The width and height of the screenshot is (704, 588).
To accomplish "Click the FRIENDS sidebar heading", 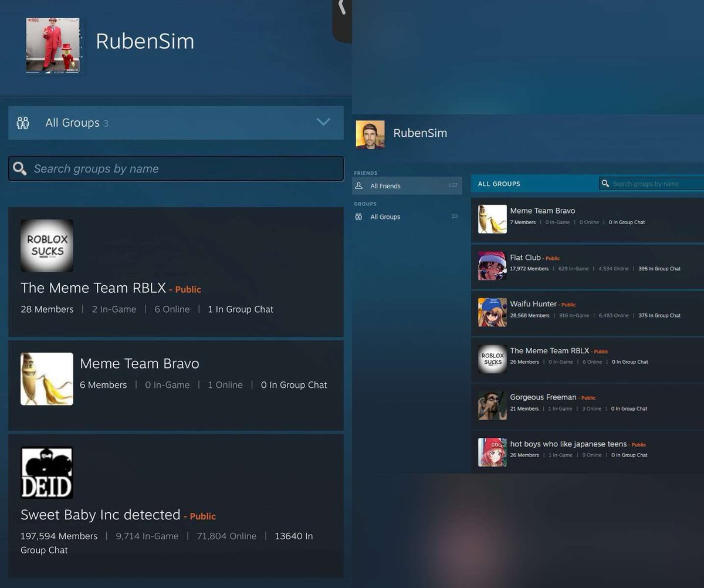I will pyautogui.click(x=365, y=173).
